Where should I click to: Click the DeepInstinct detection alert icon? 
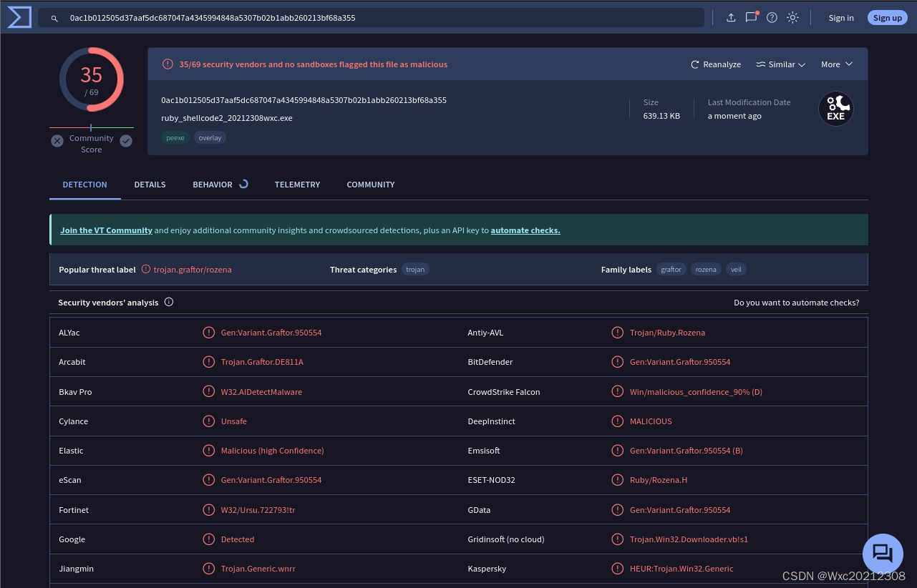(x=617, y=421)
